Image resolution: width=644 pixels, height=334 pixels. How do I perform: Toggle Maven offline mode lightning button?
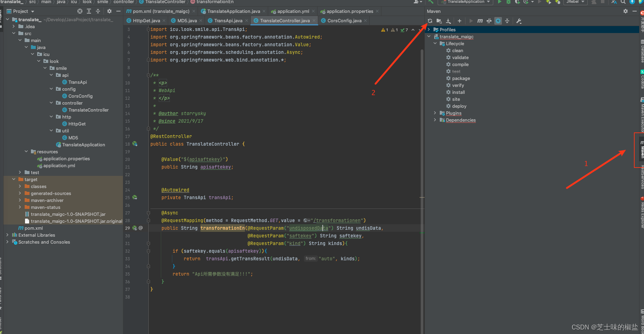498,21
